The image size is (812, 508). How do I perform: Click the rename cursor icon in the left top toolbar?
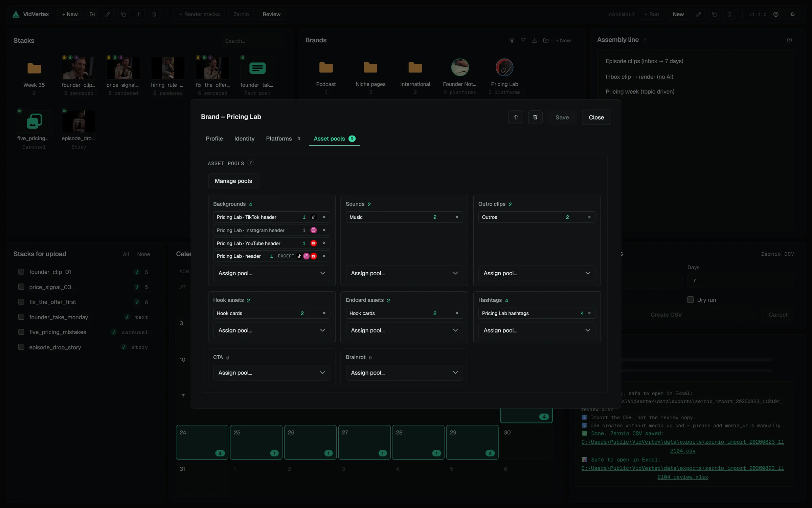click(138, 14)
